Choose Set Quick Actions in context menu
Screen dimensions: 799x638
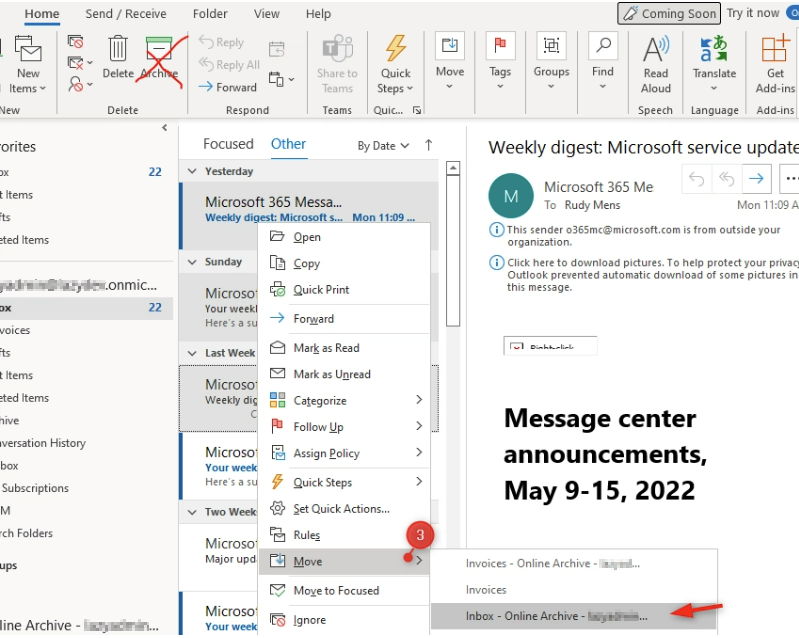344,509
